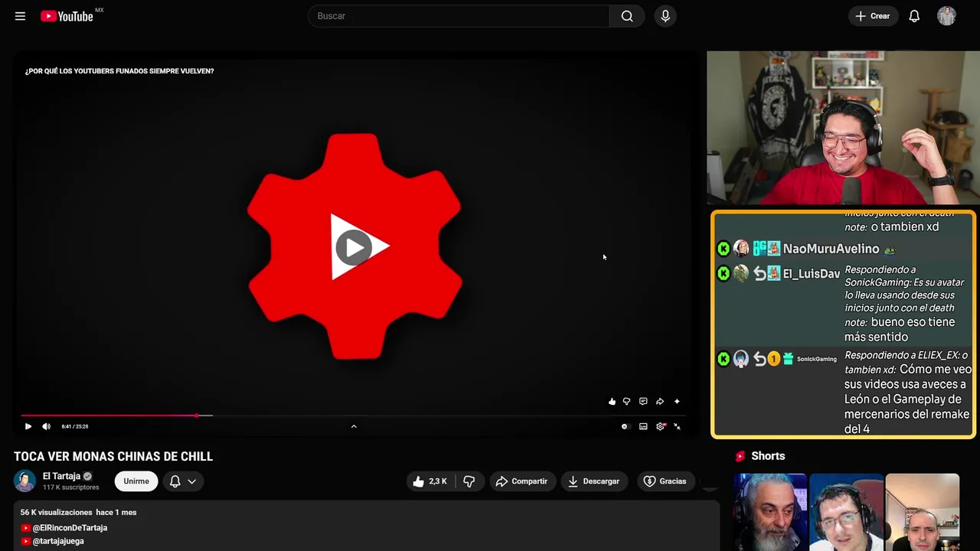This screenshot has height=551, width=980.
Task: Exit full view with the shrink icon
Action: [678, 426]
